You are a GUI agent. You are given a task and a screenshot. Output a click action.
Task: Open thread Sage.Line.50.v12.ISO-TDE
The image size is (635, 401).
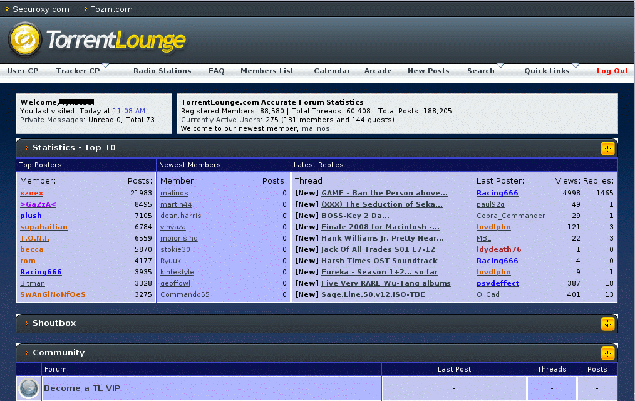coord(373,294)
